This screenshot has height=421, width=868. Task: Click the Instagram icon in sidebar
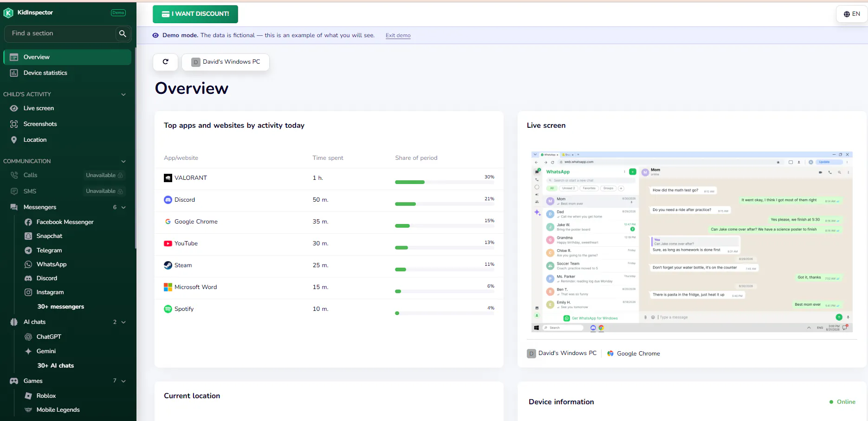coord(28,292)
